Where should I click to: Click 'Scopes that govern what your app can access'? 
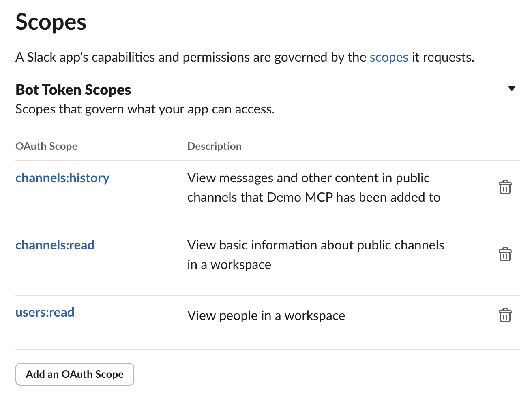click(x=145, y=109)
